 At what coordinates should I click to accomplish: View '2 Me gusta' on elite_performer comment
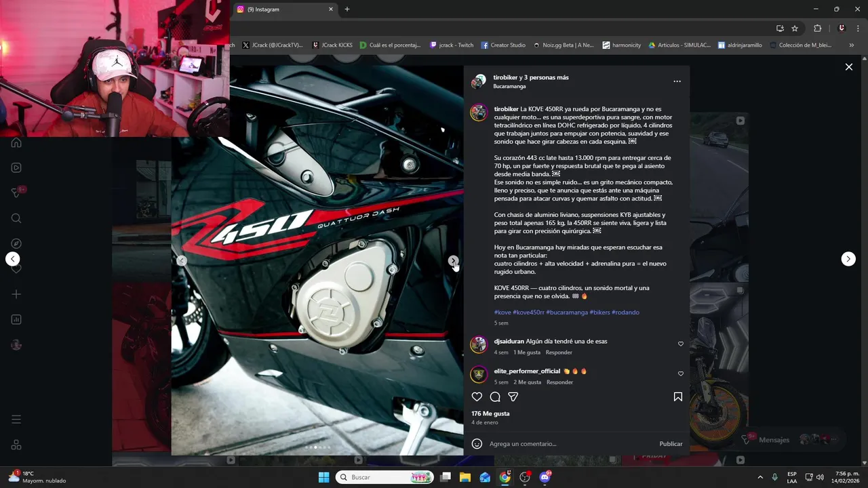coord(528,382)
